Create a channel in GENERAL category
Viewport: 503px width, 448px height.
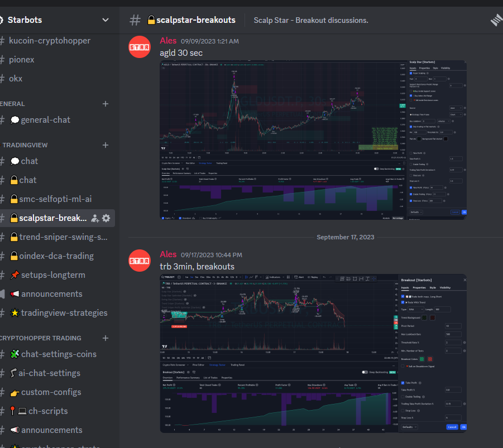click(x=105, y=104)
